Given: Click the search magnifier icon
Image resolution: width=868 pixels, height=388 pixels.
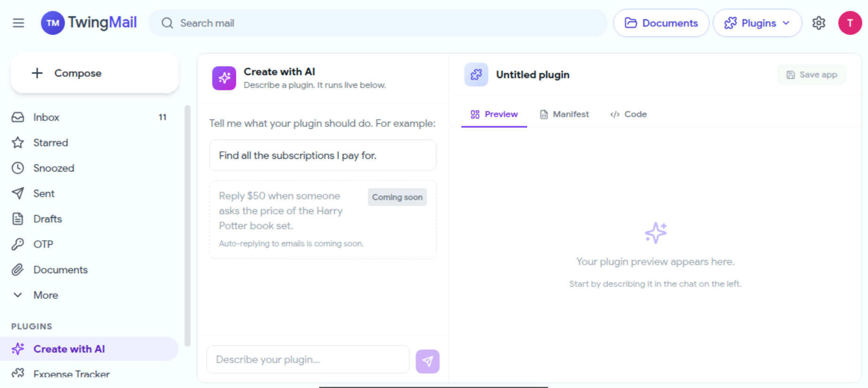Looking at the screenshot, I should click(x=167, y=23).
